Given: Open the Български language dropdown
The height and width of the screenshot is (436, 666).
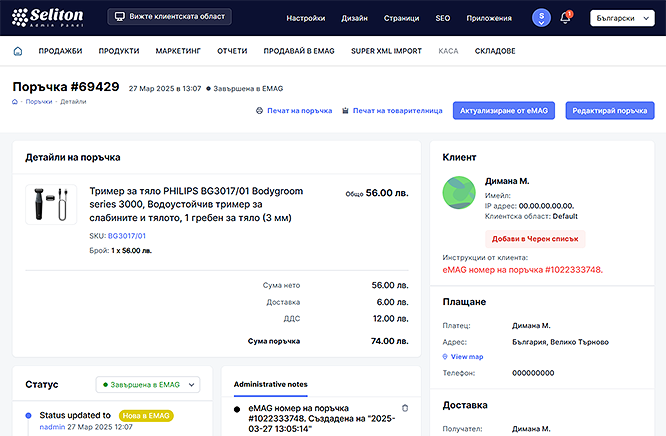Looking at the screenshot, I should (621, 18).
